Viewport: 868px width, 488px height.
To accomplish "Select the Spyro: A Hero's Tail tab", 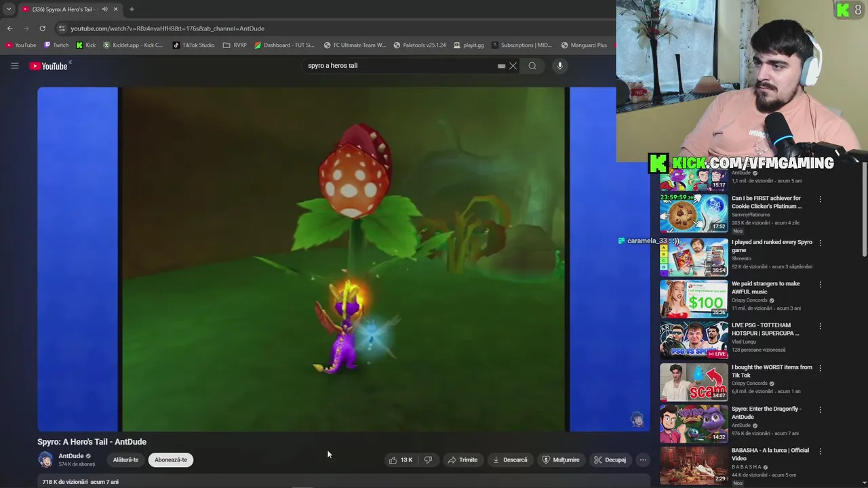I will pos(69,9).
